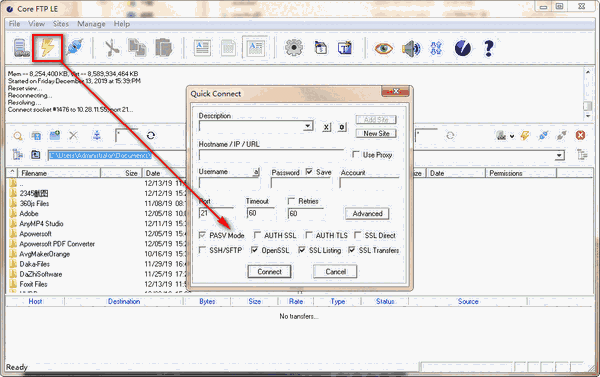This screenshot has width=600, height=377.
Task: Enable the AUTH TLS checkbox
Action: (x=309, y=235)
